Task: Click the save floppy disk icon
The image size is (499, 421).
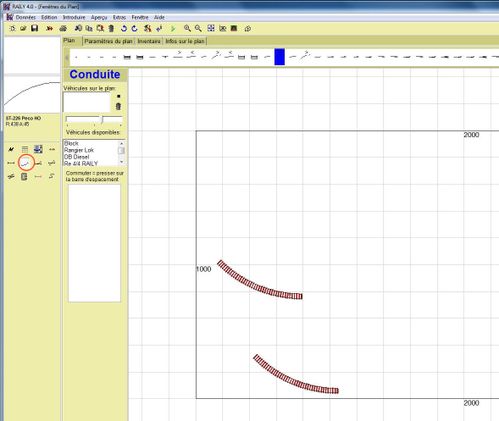Action: tap(35, 28)
